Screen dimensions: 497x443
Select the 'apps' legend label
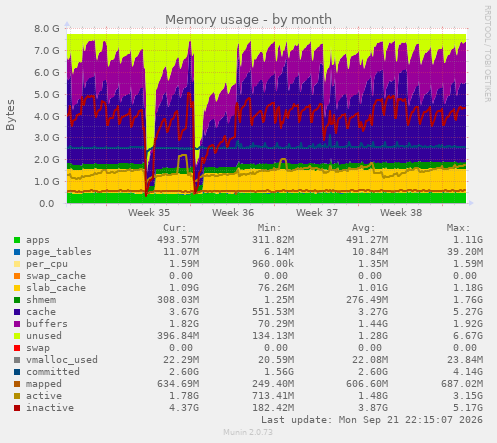pyautogui.click(x=38, y=240)
